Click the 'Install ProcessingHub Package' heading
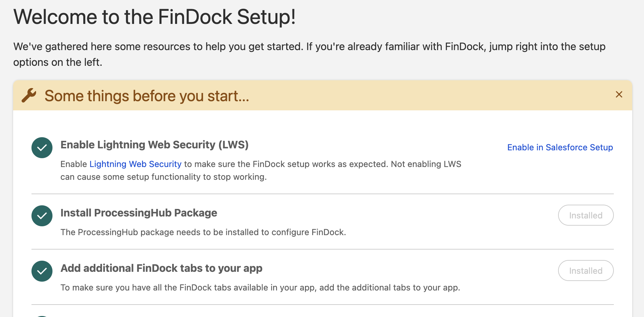This screenshot has height=317, width=644. click(138, 213)
